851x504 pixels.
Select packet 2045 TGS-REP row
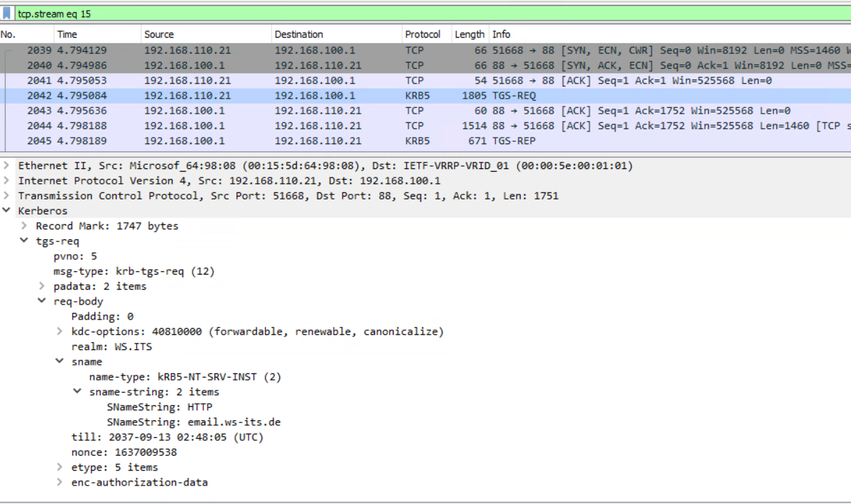click(x=425, y=141)
